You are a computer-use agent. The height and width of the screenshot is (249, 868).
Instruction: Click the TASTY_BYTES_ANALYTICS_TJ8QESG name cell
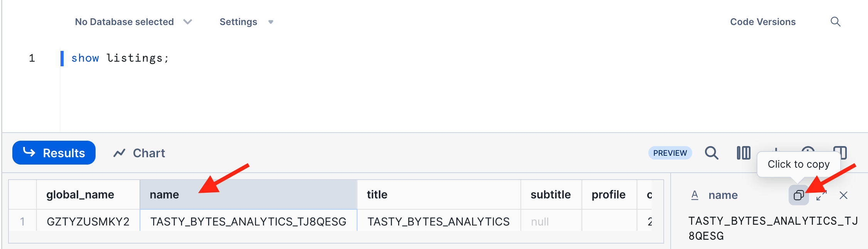tap(248, 222)
